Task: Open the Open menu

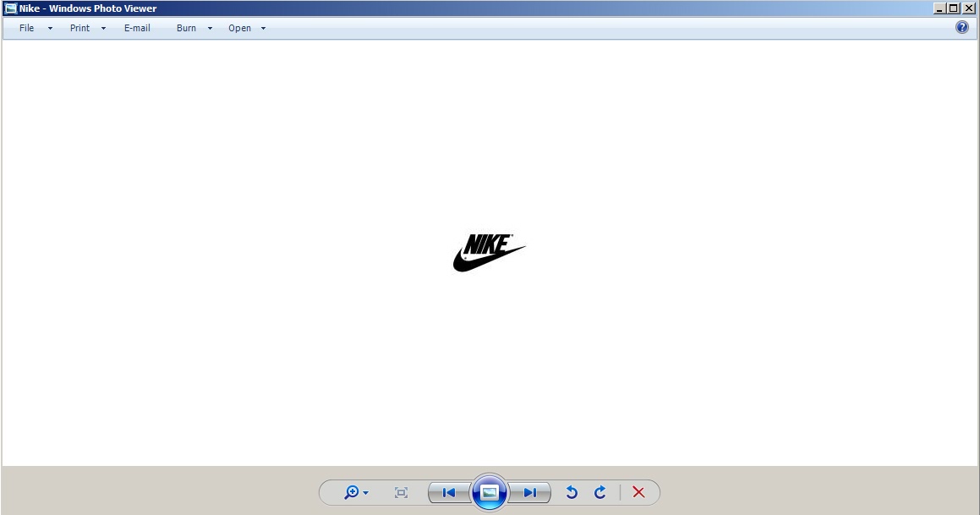Action: (239, 28)
